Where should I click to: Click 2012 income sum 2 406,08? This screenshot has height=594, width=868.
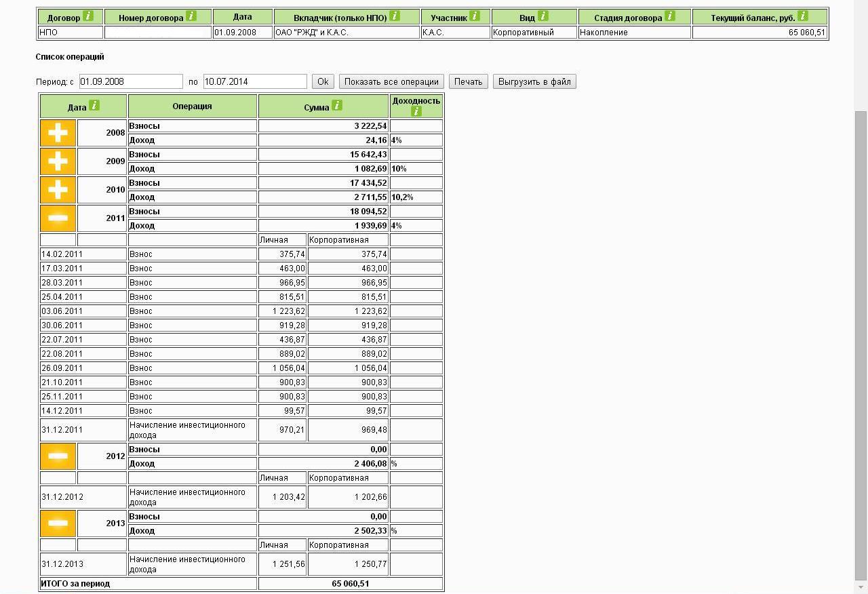(370, 464)
